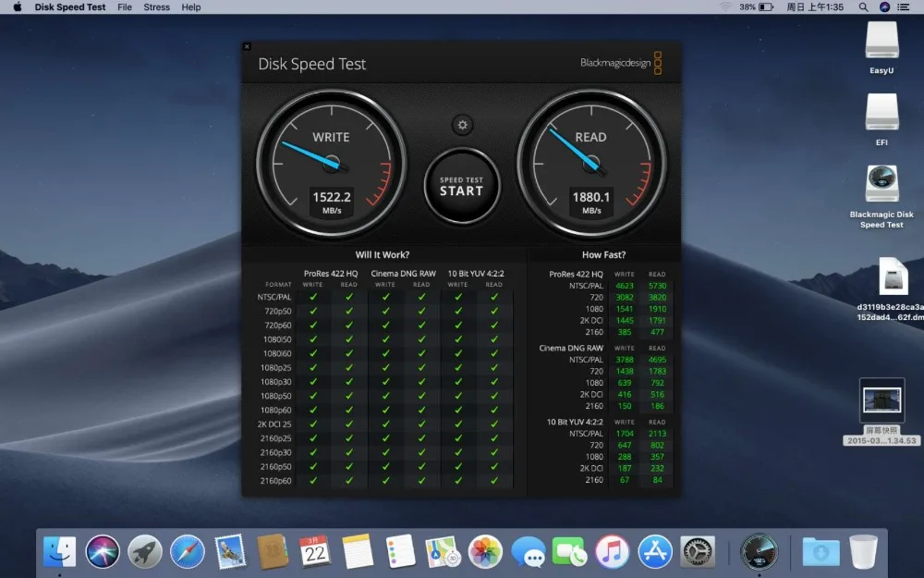Click the Blackmagicdesign logo
The width and height of the screenshot is (924, 578).
[621, 63]
